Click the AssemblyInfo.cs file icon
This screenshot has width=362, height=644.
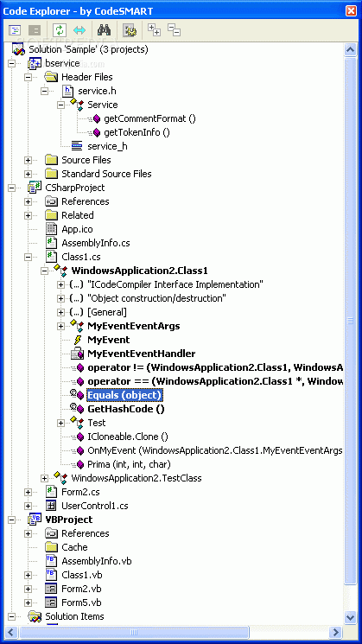(51, 243)
